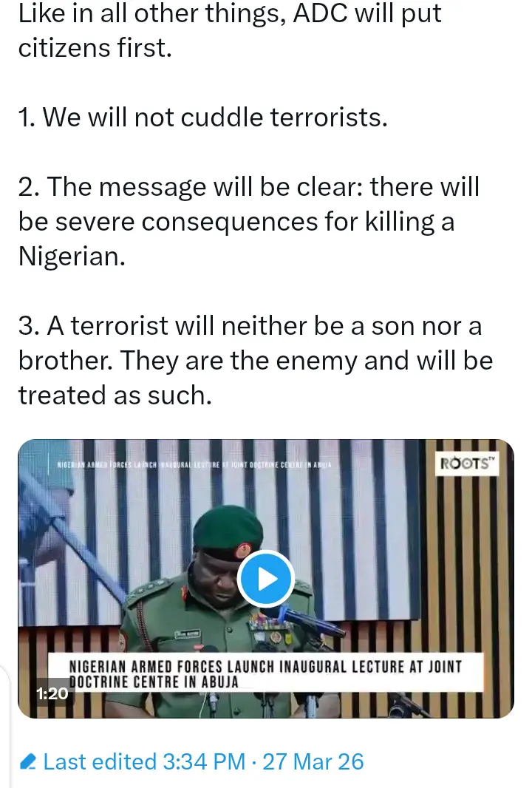The width and height of the screenshot is (532, 788).
Task: Click the 1:20 video duration badge
Action: 52,693
